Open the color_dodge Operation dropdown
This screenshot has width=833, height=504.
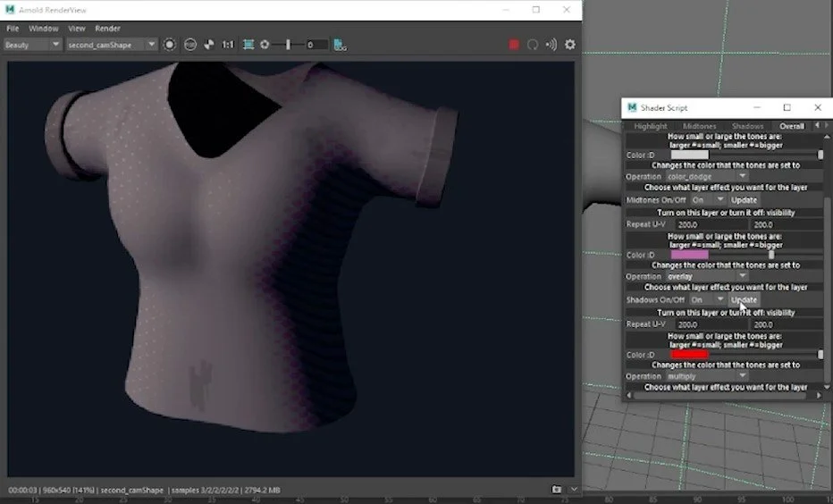click(707, 176)
